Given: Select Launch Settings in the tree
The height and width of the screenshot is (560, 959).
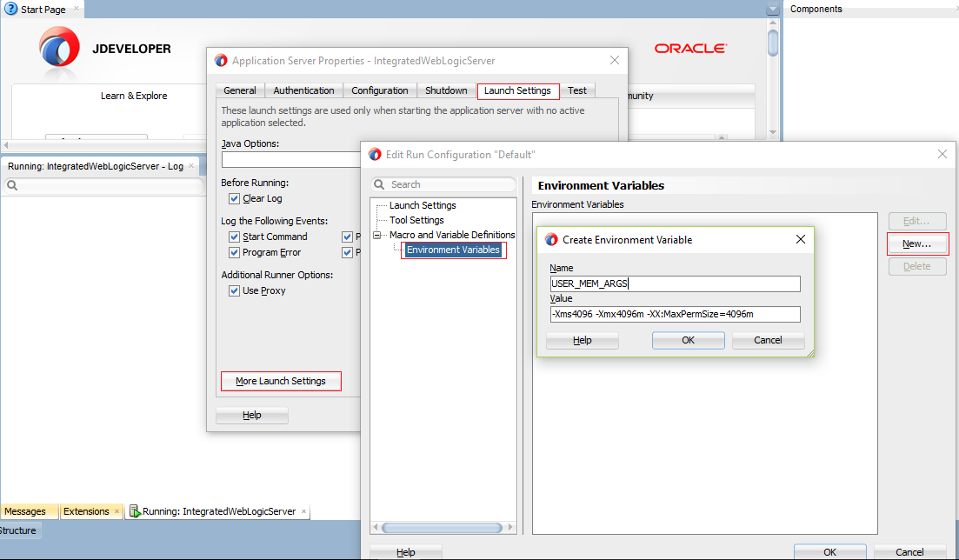Looking at the screenshot, I should 423,205.
